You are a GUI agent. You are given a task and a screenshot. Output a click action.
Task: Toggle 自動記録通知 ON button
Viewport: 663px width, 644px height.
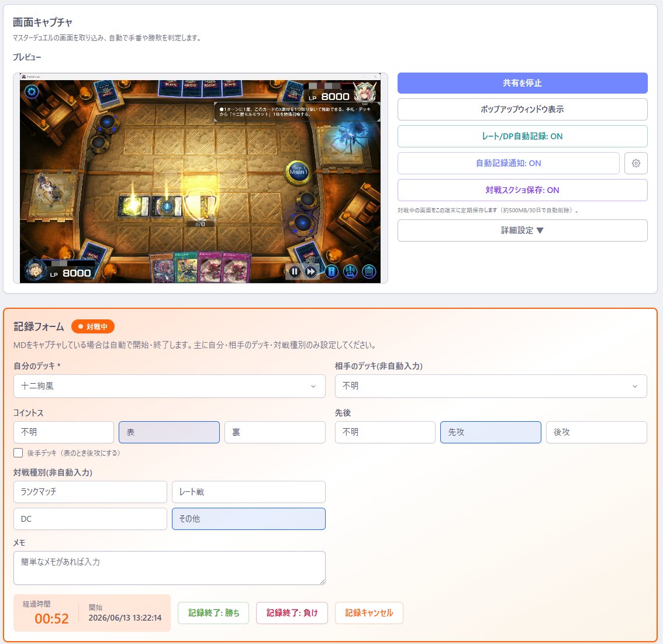[508, 163]
